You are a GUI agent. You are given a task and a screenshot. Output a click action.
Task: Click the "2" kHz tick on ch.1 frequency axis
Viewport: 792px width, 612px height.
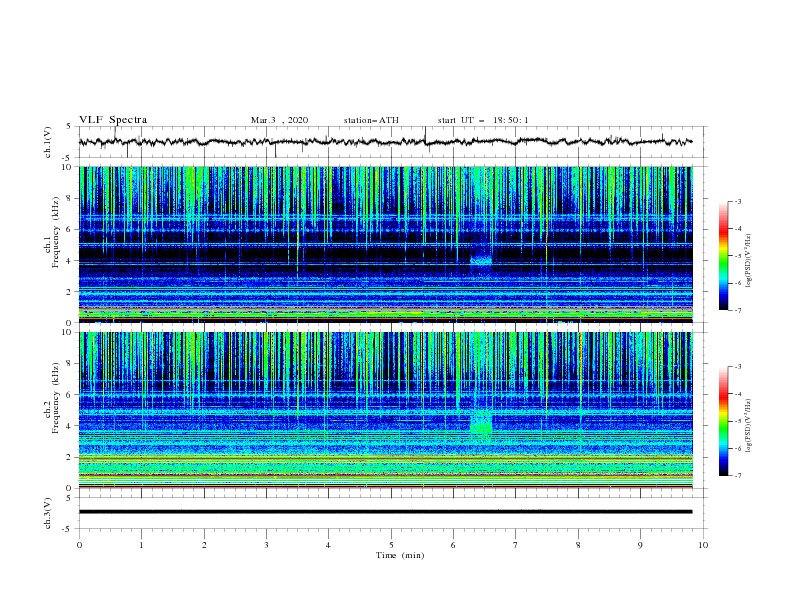point(70,292)
